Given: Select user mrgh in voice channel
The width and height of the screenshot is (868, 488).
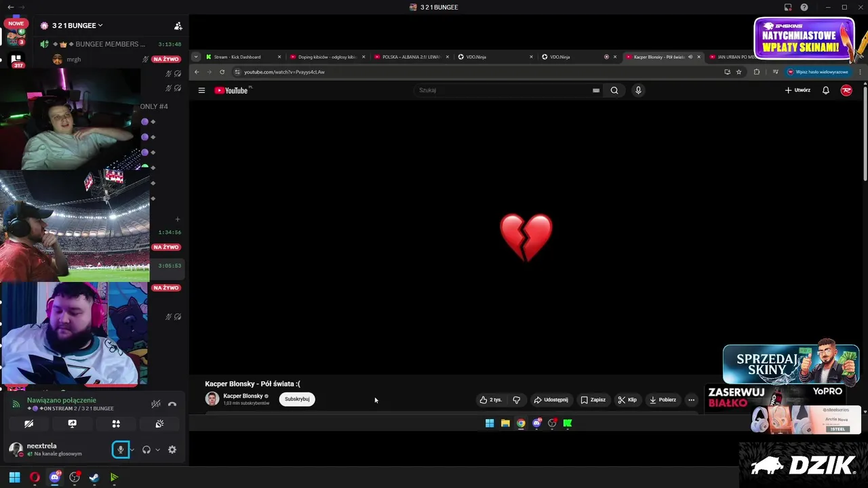Looking at the screenshot, I should 73,60.
